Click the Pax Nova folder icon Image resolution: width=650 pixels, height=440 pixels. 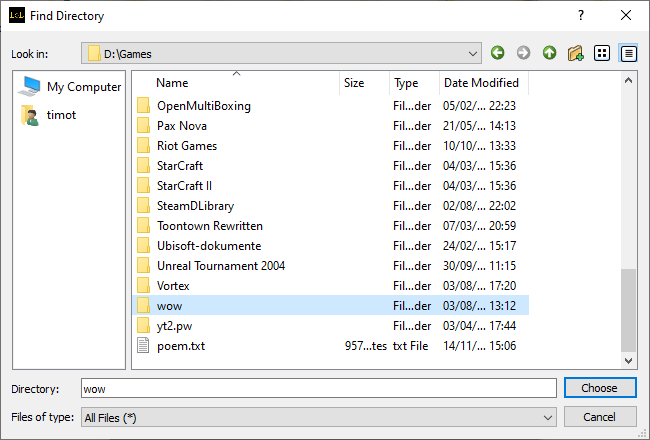point(143,126)
